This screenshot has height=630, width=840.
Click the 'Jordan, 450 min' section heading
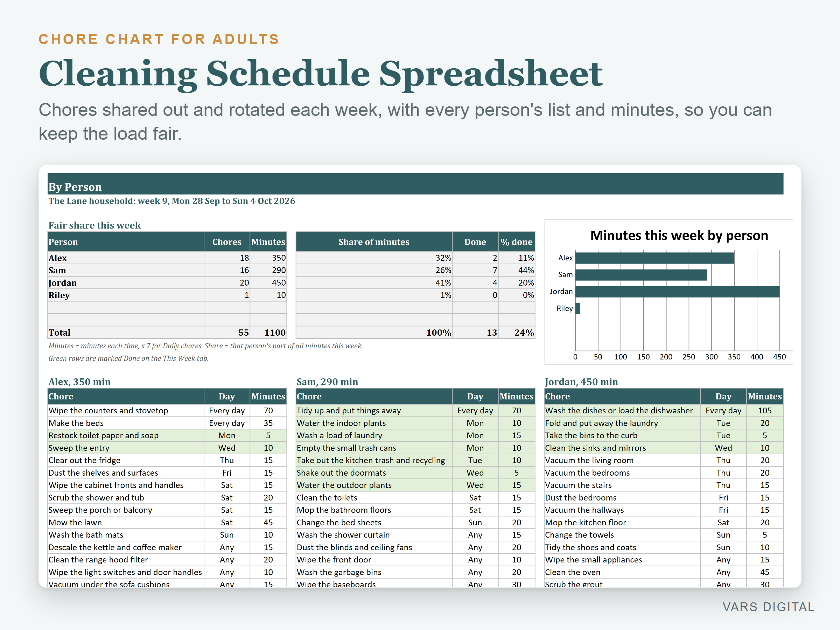pos(581,381)
